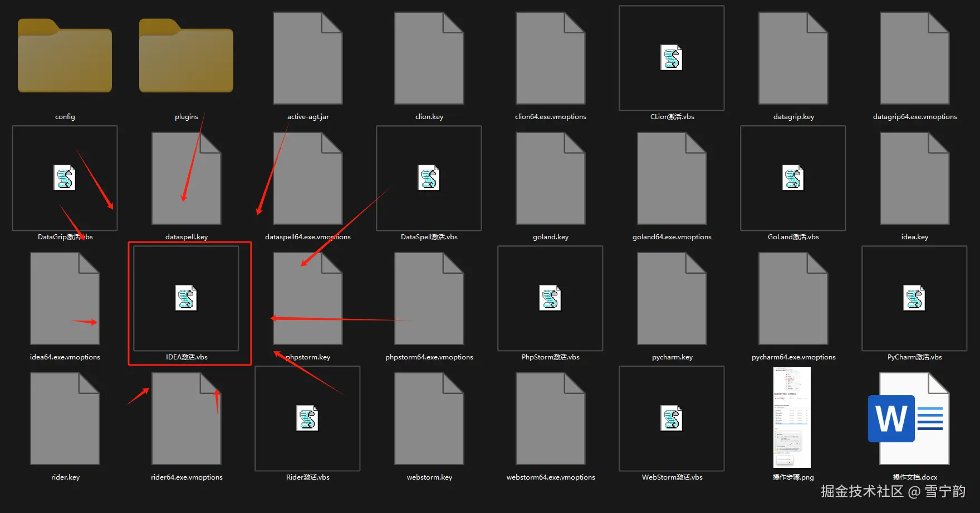Select the goland.key file icon
980x513 pixels.
coord(551,178)
